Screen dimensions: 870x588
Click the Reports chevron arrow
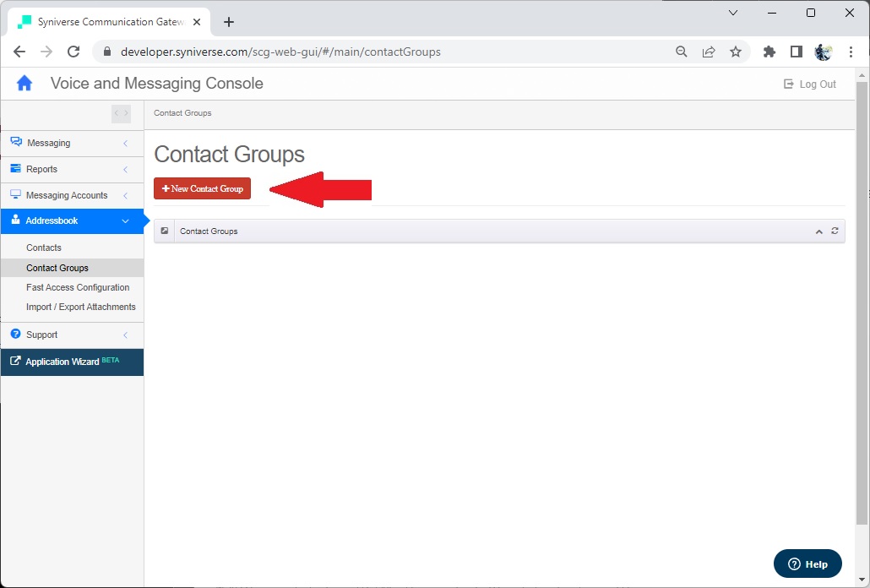(x=125, y=169)
